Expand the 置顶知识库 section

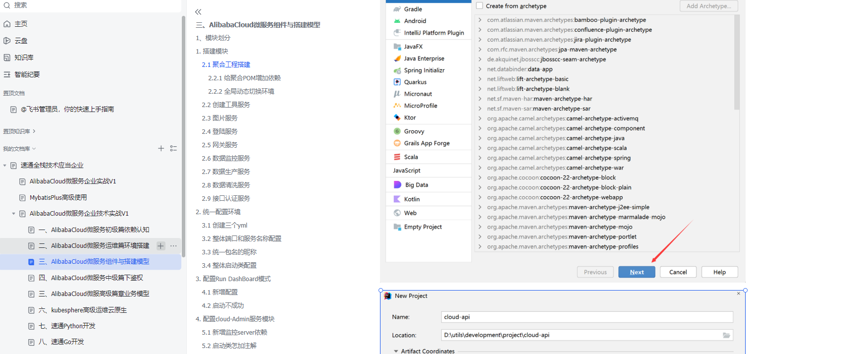tap(34, 131)
